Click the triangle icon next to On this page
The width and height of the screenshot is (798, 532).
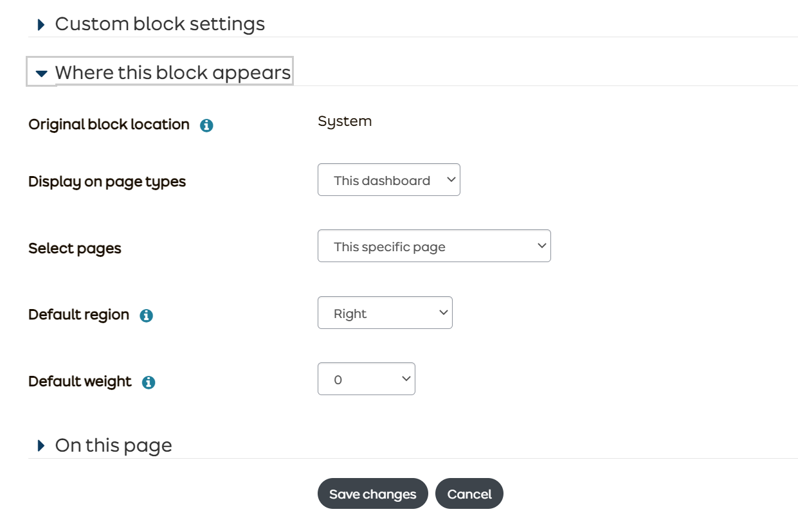point(41,445)
